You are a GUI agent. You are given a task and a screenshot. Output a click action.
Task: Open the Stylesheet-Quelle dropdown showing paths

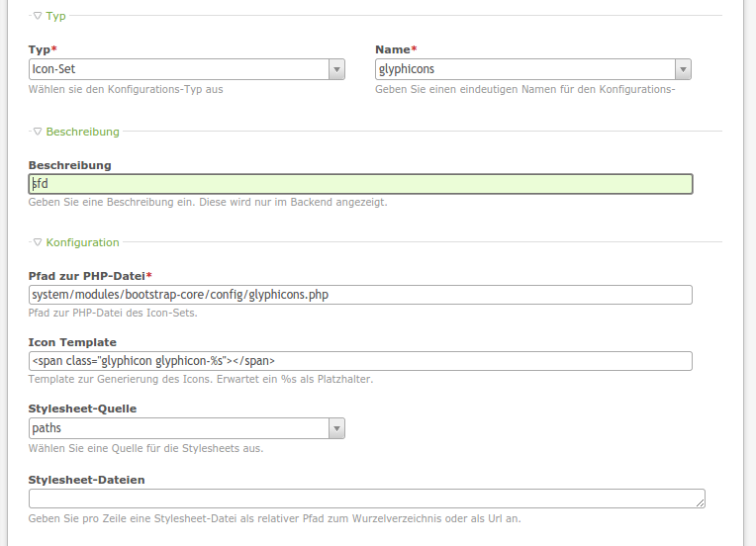pyautogui.click(x=178, y=428)
